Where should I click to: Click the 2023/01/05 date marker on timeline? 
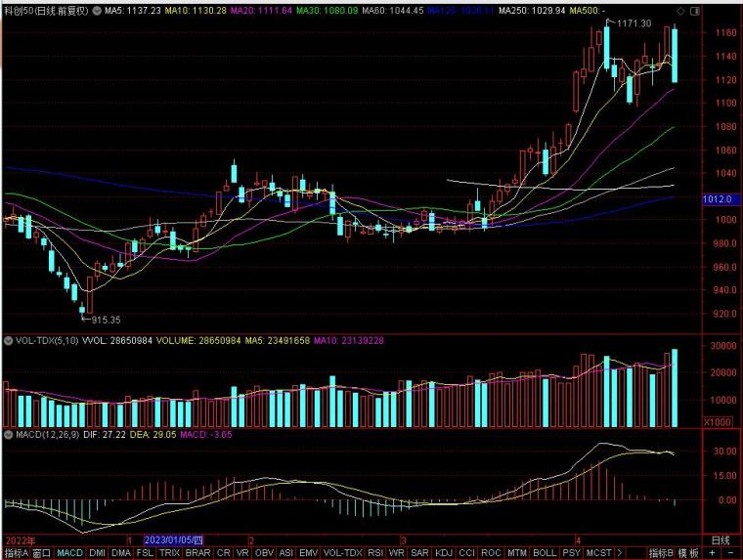(x=173, y=540)
